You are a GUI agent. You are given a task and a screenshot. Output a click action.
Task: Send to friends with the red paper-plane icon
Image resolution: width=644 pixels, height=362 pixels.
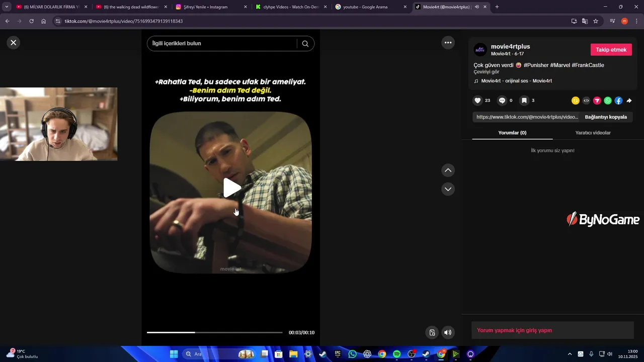[x=597, y=101]
